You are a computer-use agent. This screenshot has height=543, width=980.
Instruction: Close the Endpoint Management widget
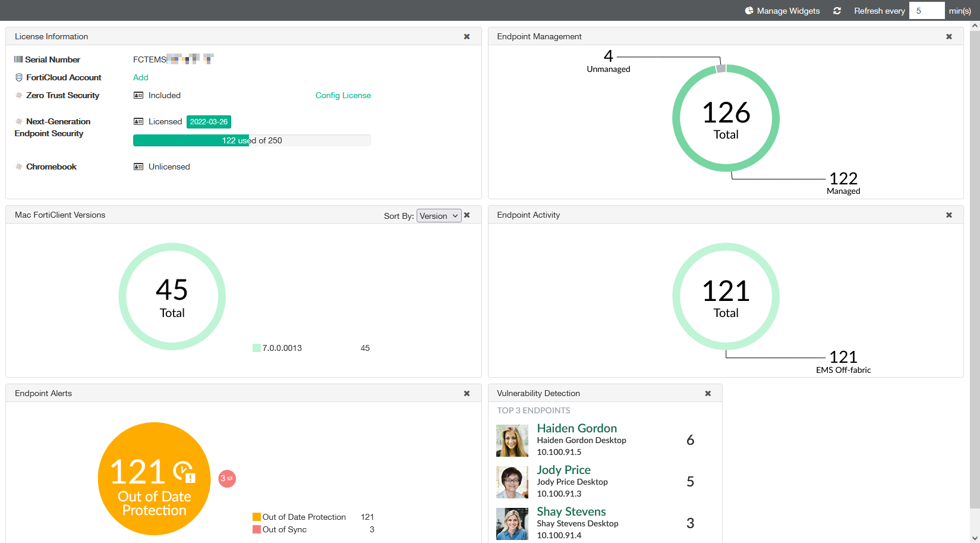pyautogui.click(x=949, y=37)
